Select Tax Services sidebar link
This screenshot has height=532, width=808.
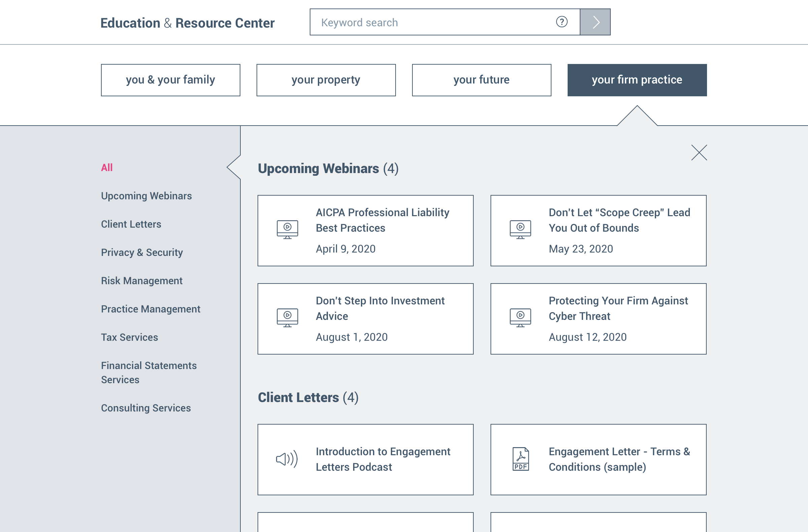click(x=129, y=337)
